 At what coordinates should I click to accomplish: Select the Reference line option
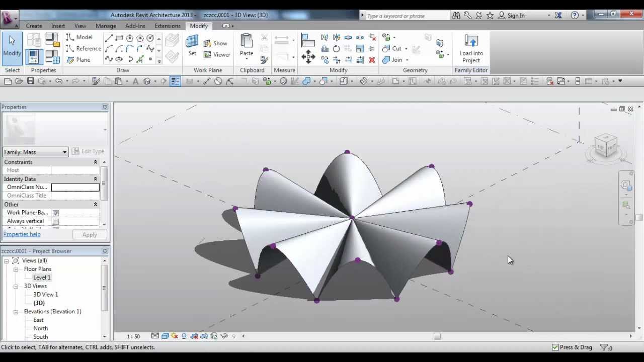click(84, 48)
